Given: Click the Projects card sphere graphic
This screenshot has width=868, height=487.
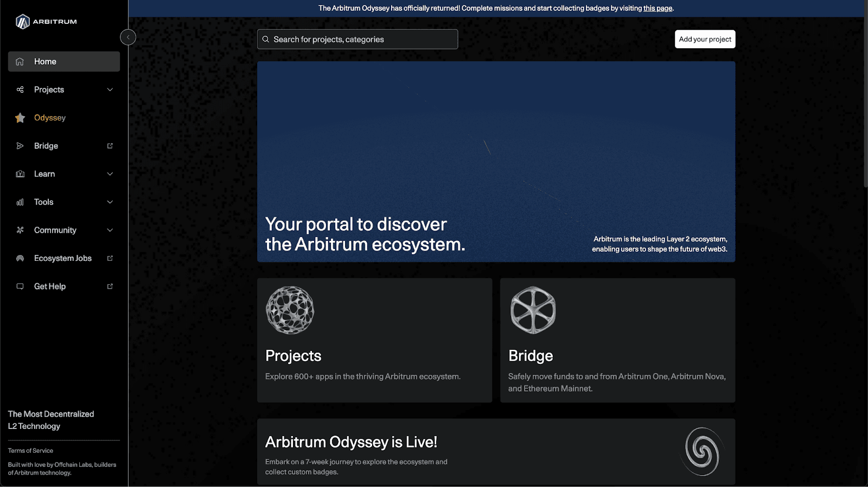Looking at the screenshot, I should 290,310.
